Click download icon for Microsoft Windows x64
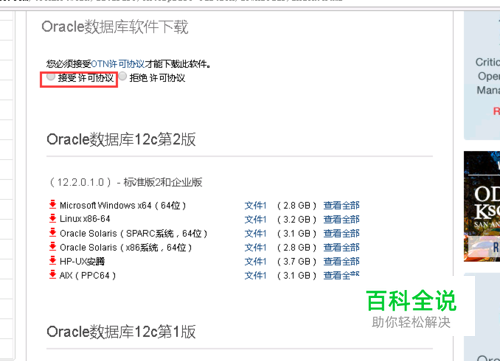This screenshot has height=361, width=500. 52,204
